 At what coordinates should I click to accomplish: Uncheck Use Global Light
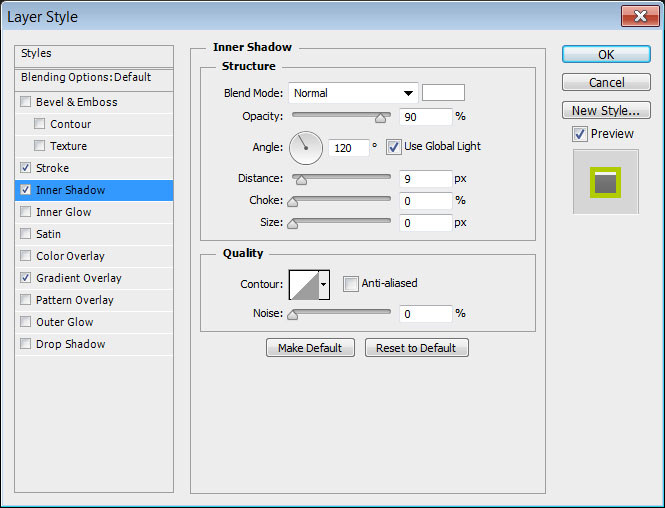point(393,146)
